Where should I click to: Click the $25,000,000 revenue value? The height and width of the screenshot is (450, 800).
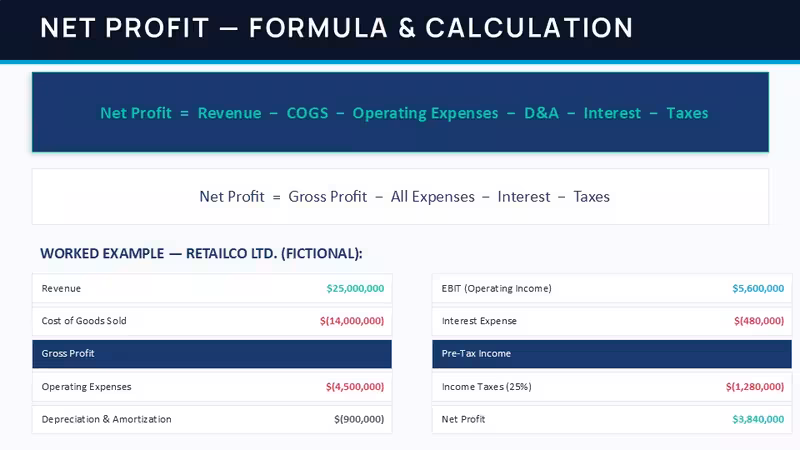click(x=355, y=288)
